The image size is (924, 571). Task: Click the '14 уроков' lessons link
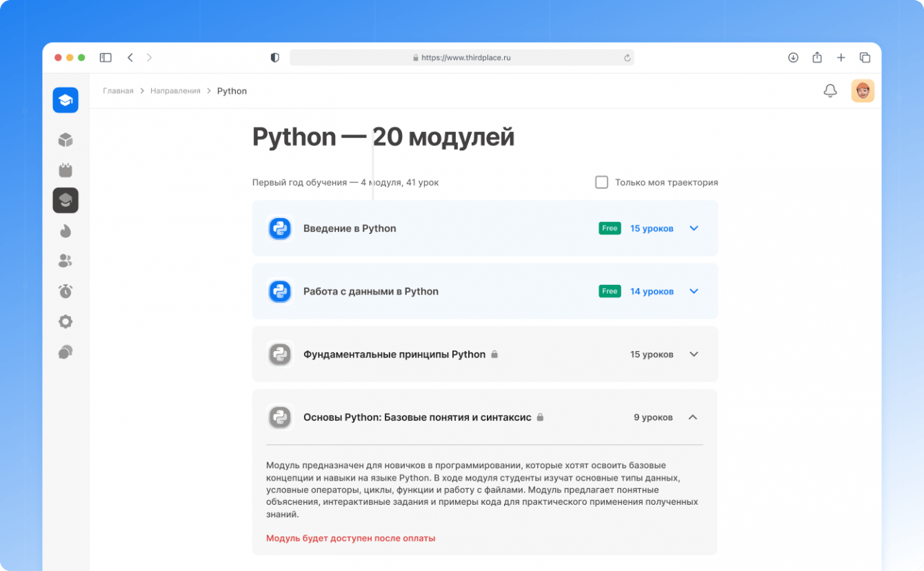tap(652, 292)
